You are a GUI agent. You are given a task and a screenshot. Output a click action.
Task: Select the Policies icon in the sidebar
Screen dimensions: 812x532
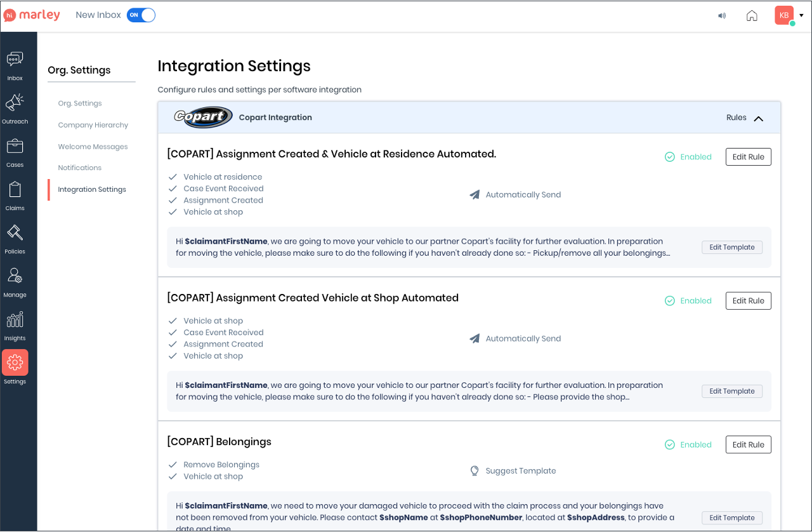pos(15,236)
